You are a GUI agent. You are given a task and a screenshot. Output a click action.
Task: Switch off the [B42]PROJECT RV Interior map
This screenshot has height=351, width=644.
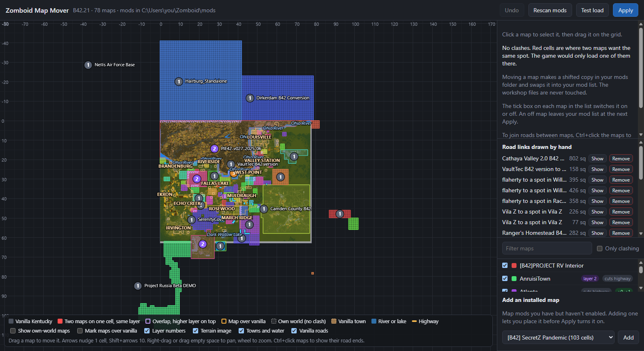click(505, 265)
